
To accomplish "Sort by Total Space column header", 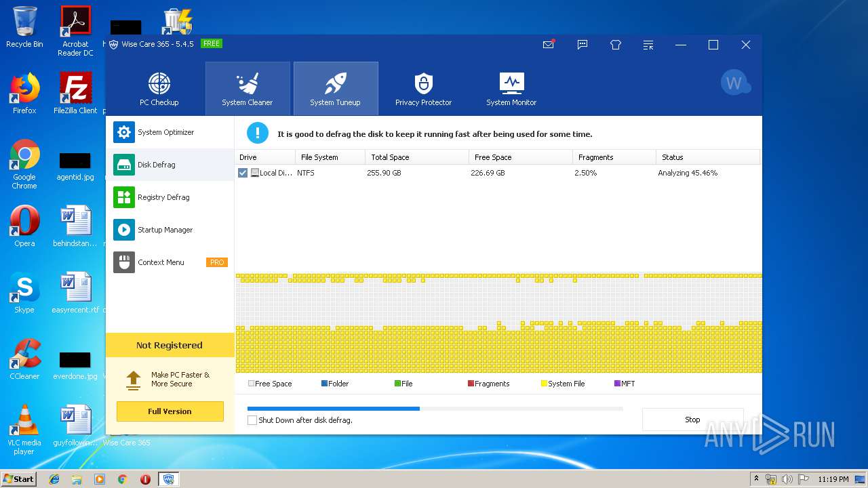I will tap(417, 157).
